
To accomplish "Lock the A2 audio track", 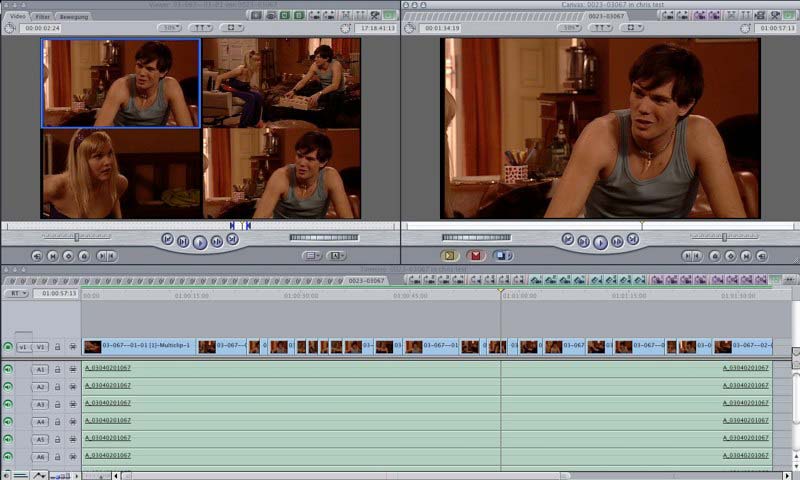I will point(58,387).
